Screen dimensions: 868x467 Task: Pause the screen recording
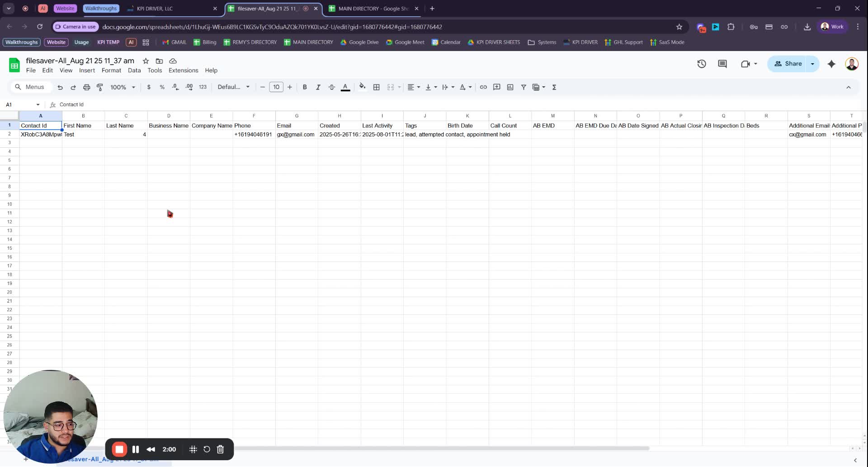(x=136, y=449)
